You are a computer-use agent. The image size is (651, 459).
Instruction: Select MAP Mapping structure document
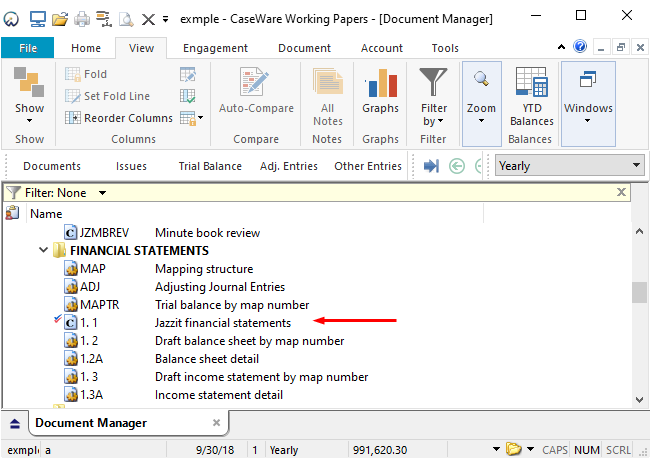point(159,269)
